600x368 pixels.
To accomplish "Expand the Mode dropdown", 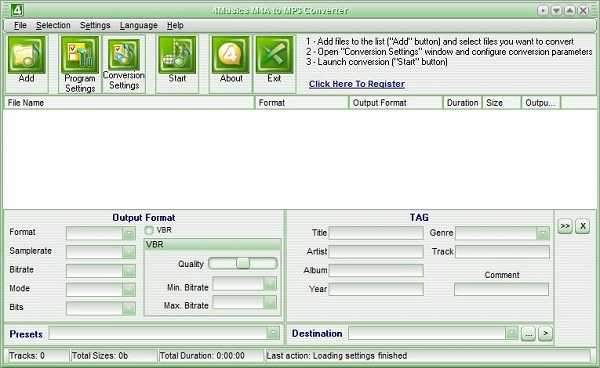I will (x=129, y=289).
